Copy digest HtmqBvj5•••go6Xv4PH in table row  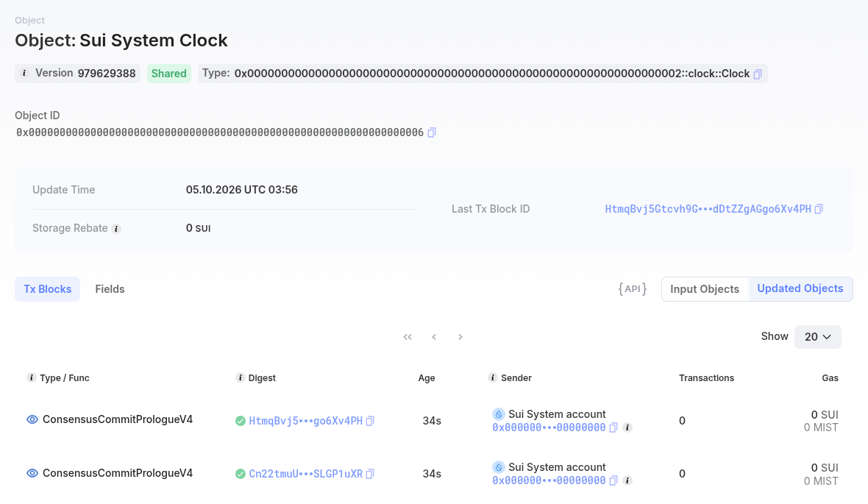(x=370, y=421)
